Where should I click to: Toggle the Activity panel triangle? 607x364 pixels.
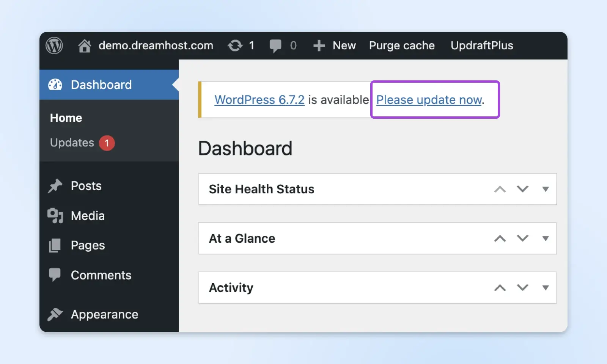546,288
